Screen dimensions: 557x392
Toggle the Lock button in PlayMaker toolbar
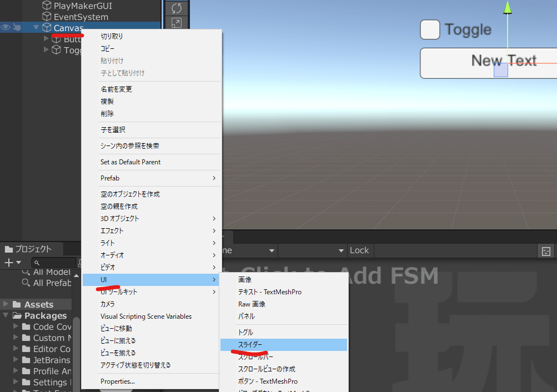359,250
